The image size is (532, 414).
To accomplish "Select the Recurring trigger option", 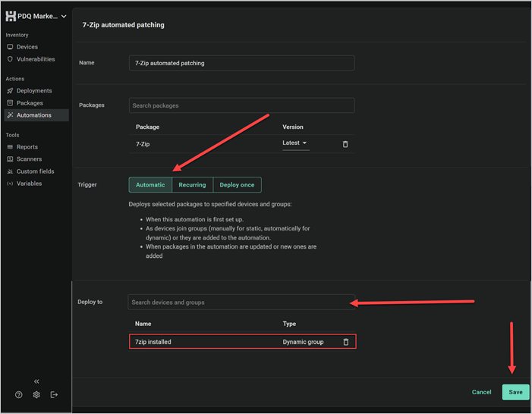I will [192, 185].
